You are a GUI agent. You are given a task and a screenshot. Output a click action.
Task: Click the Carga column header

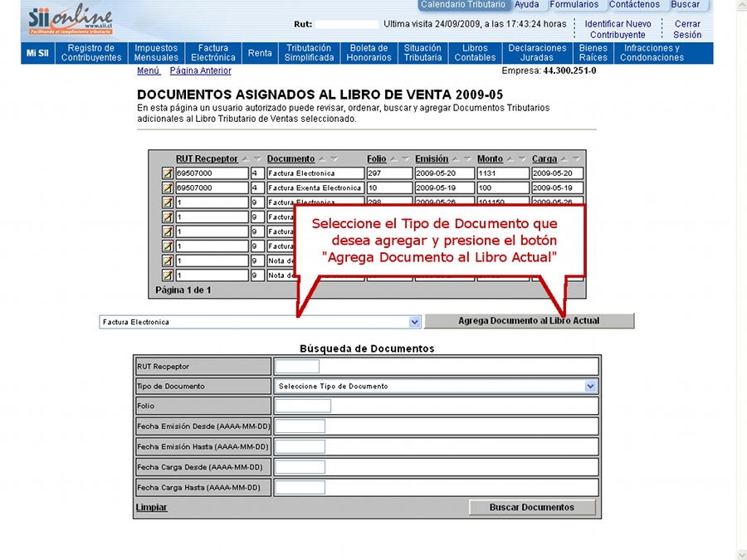(x=544, y=159)
